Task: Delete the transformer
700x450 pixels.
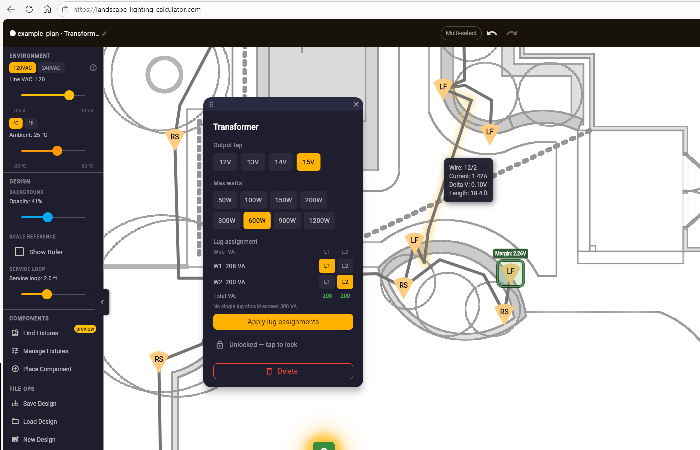Action: coord(283,371)
